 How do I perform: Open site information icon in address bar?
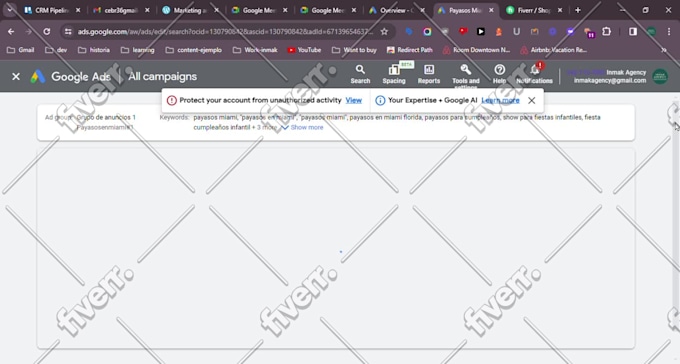point(68,32)
